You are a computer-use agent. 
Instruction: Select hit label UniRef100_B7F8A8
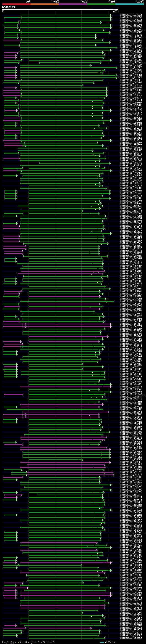(x=131, y=208)
